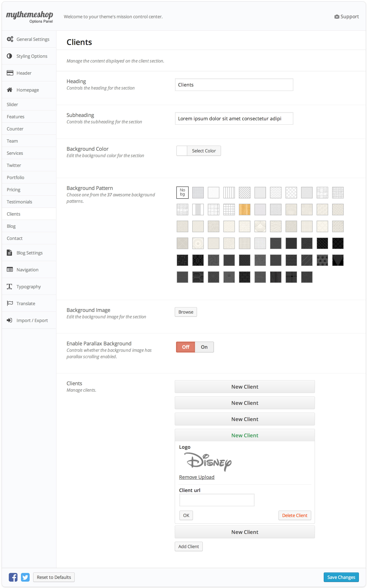
Task: Open the Select Color picker swatch
Action: pyautogui.click(x=182, y=151)
